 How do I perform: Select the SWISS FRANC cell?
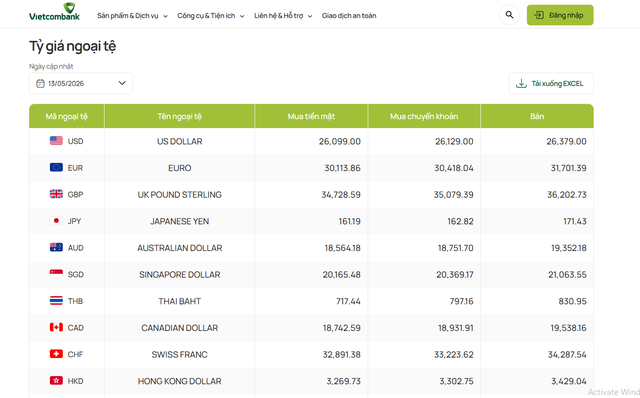[x=180, y=354]
